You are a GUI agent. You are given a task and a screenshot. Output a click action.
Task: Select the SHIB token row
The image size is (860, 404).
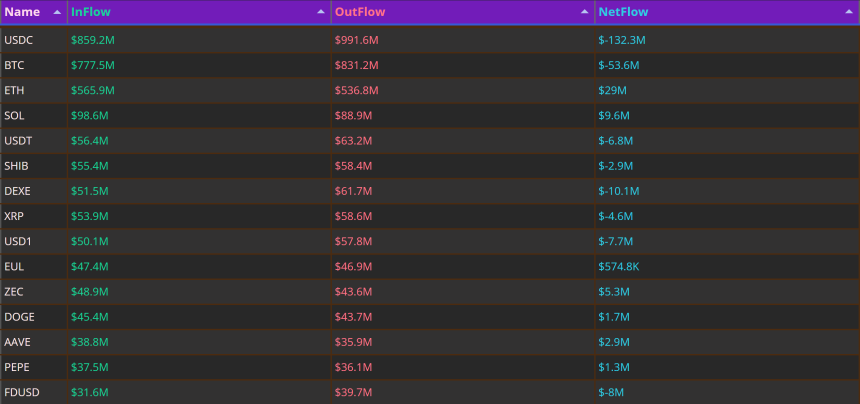point(430,166)
